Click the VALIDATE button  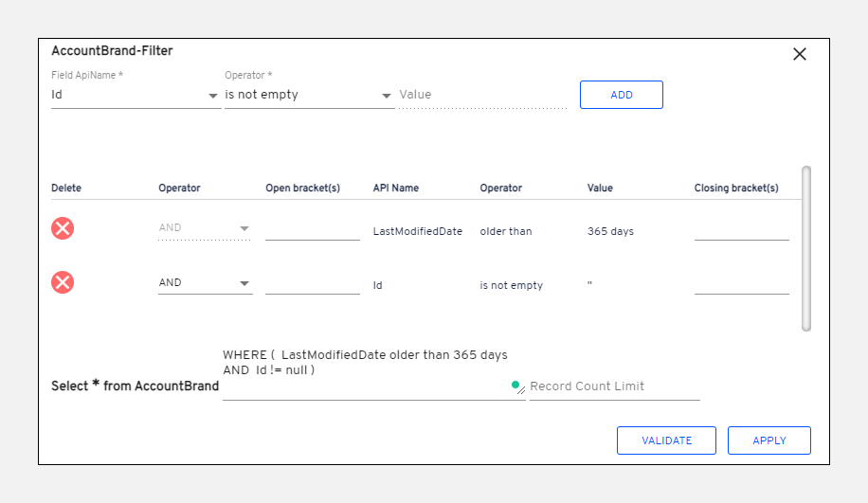coord(666,440)
